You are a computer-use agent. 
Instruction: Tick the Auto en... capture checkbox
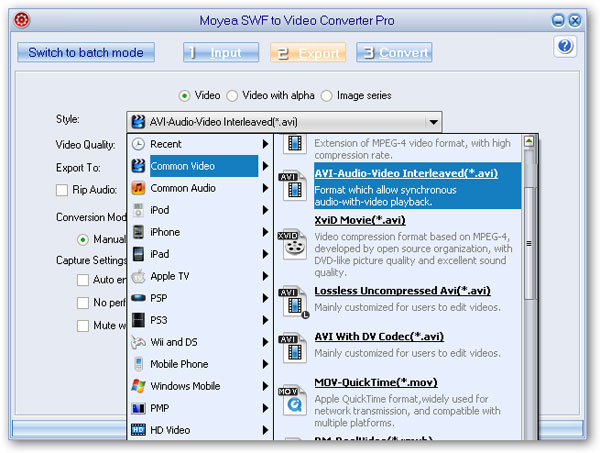point(83,280)
